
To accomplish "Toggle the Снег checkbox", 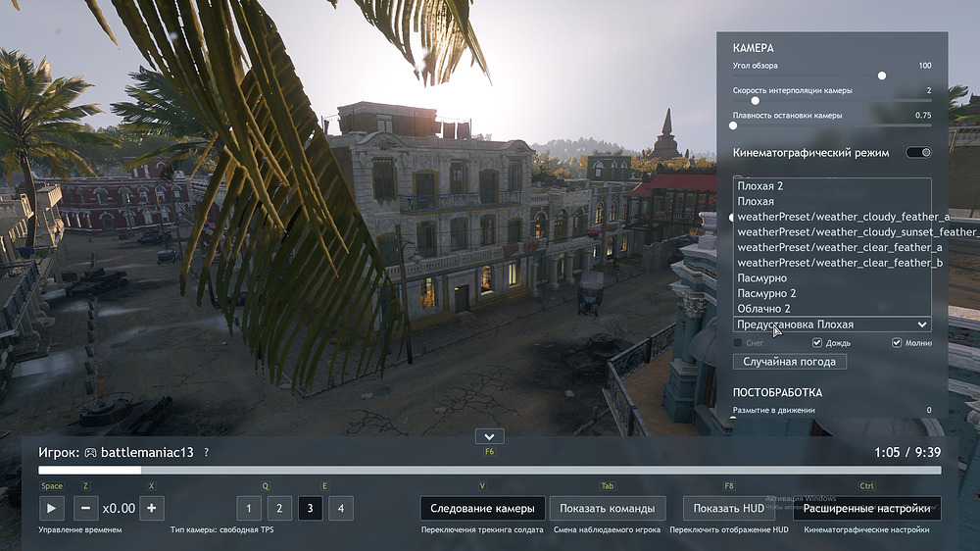I will click(738, 343).
